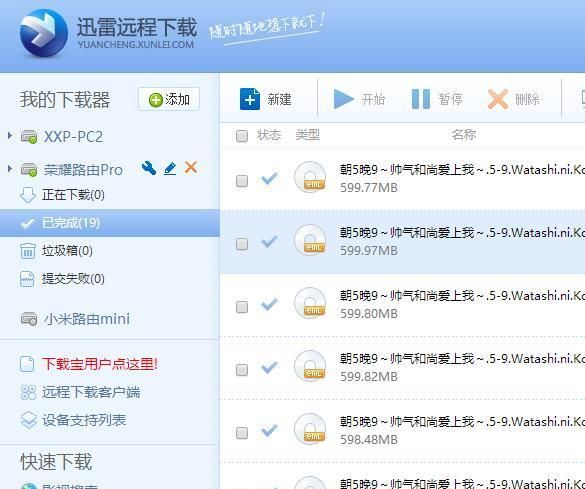This screenshot has width=585, height=489.
Task: Click completed checkmark of 599.97MB task
Action: click(269, 242)
